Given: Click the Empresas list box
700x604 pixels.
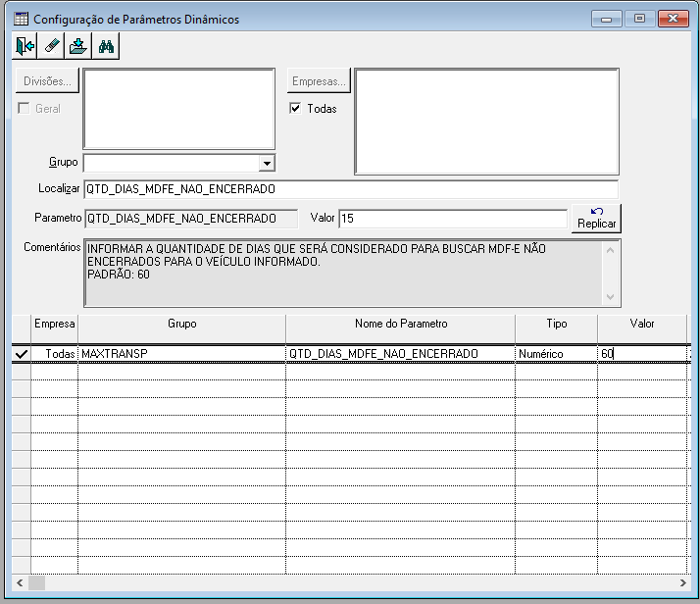Looking at the screenshot, I should point(486,122).
